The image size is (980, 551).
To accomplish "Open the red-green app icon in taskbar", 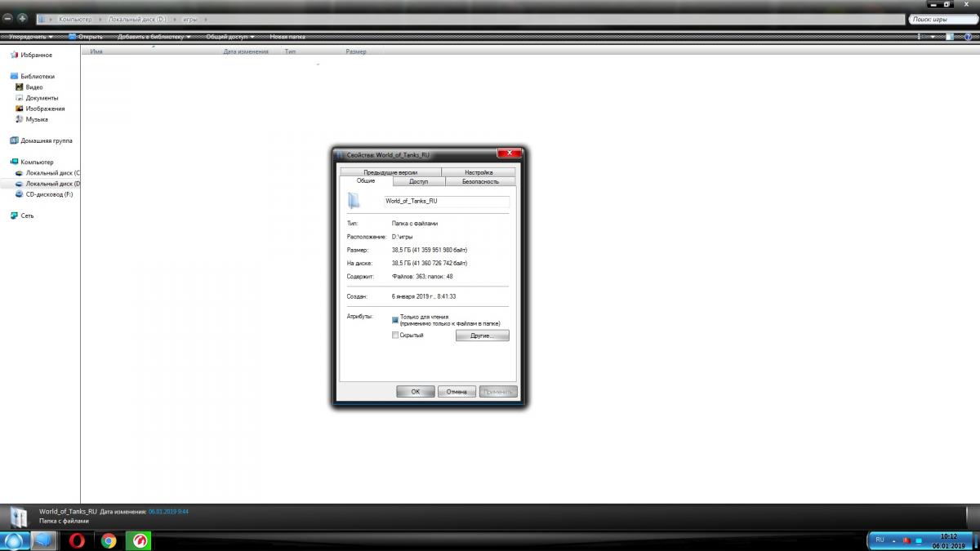I will pos(138,540).
